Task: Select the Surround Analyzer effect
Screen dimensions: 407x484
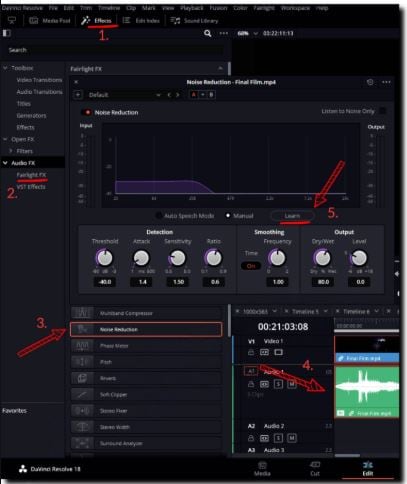Action: click(x=146, y=443)
